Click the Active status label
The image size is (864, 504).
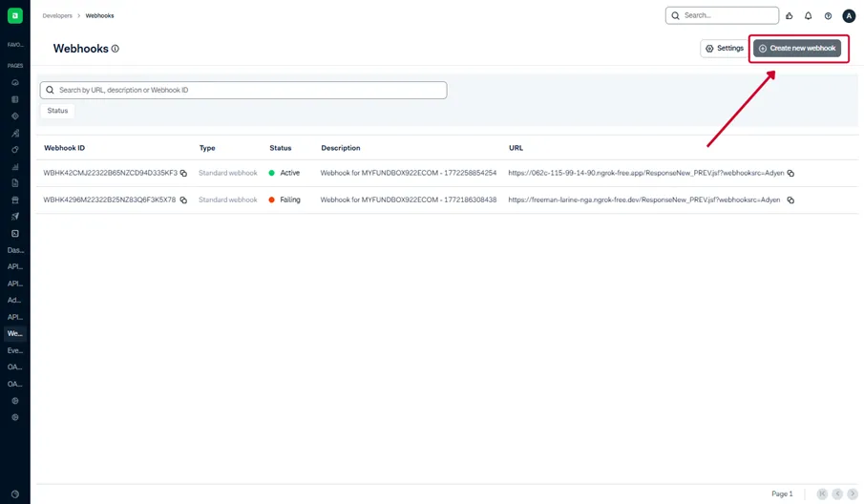pos(290,173)
